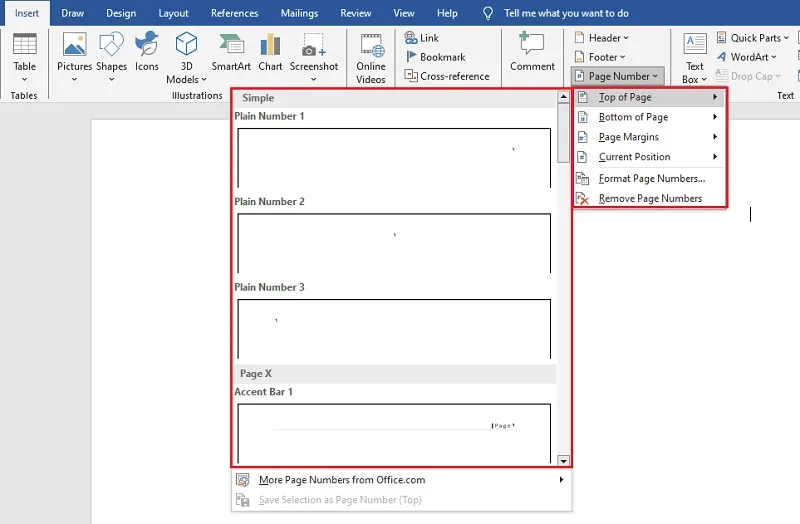
Task: Select Accent Bar 1 preview
Action: point(394,433)
